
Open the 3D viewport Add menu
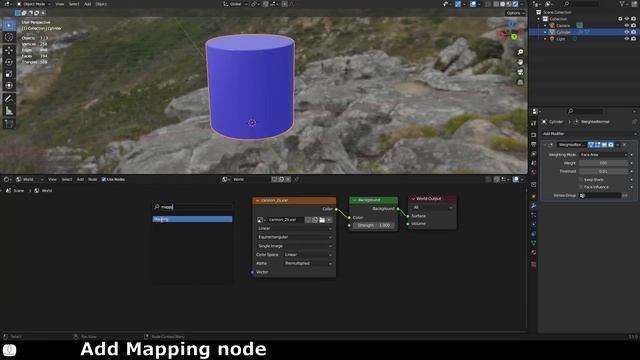(x=87, y=4)
